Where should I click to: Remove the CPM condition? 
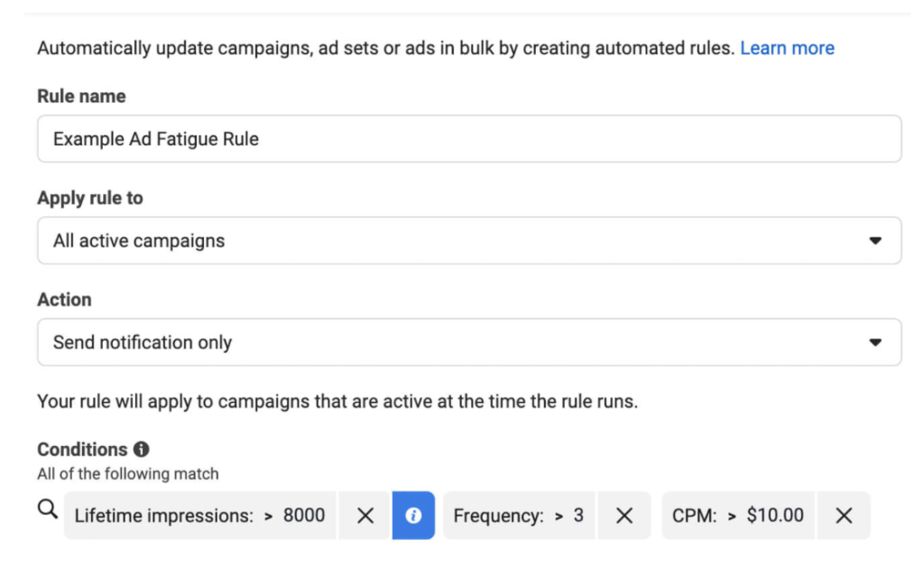pos(844,516)
